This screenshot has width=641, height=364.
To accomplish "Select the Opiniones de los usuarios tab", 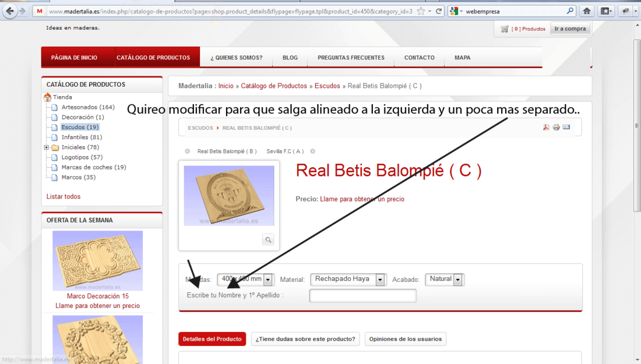I will click(406, 339).
